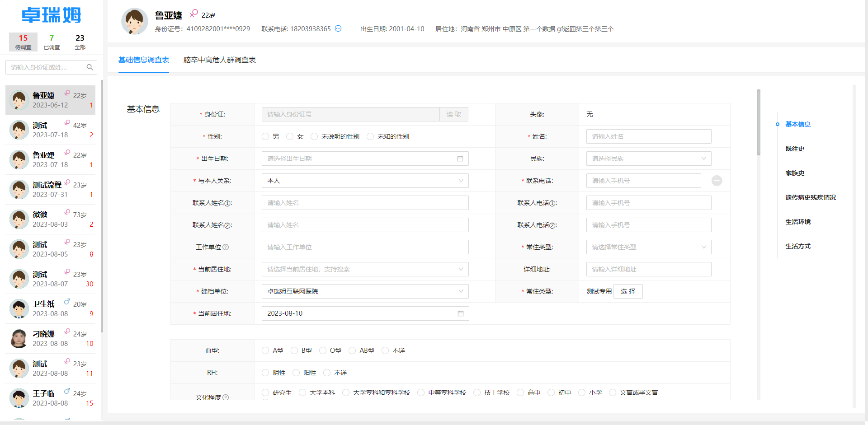Select 未知的性别 radio option

pyautogui.click(x=370, y=136)
